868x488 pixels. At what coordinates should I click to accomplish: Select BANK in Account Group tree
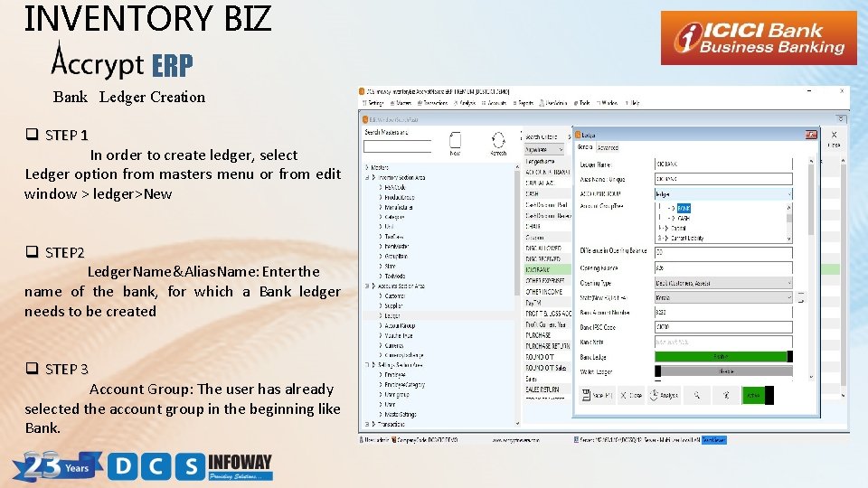coord(684,208)
